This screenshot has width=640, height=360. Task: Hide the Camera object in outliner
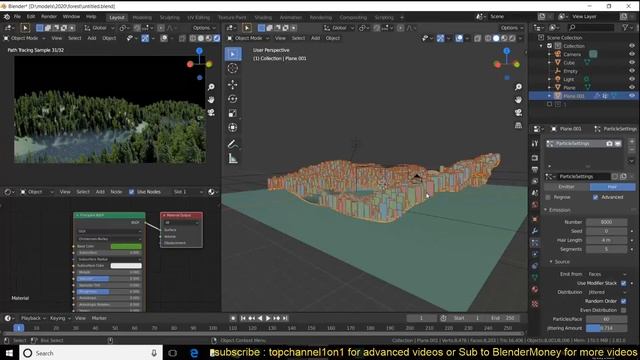pyautogui.click(x=632, y=54)
